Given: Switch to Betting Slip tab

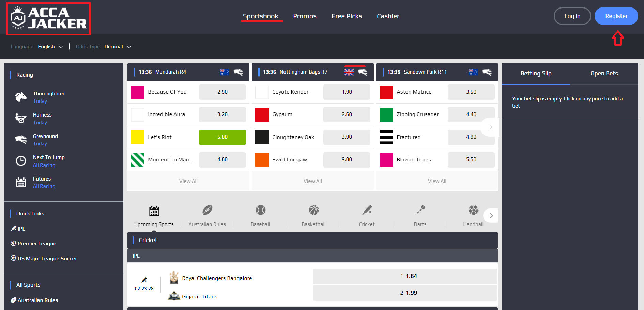Looking at the screenshot, I should pos(536,73).
